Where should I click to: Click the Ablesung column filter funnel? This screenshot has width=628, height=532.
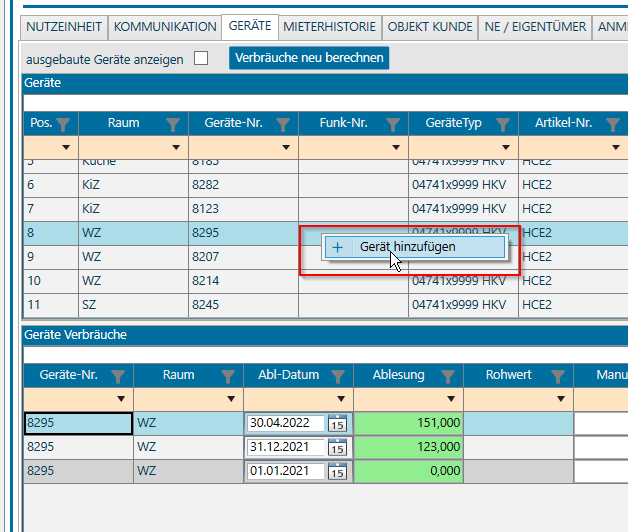pyautogui.click(x=448, y=377)
